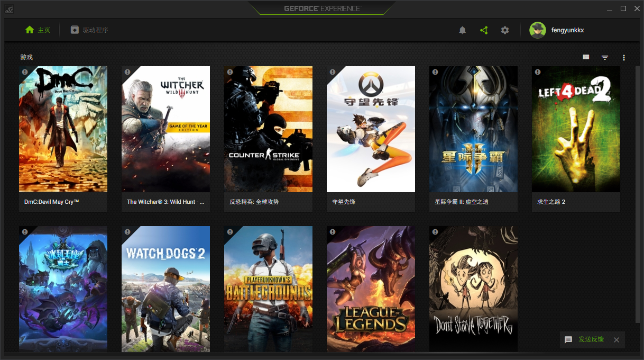Click the NVIDIA logo in title bar
The image size is (644, 360).
9,9
